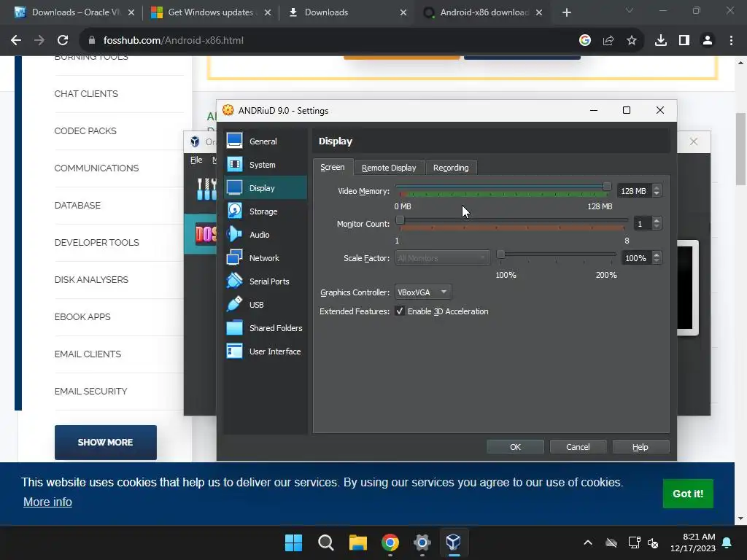The width and height of the screenshot is (747, 560).
Task: Open Chrome three-dot menu
Action: point(731,41)
